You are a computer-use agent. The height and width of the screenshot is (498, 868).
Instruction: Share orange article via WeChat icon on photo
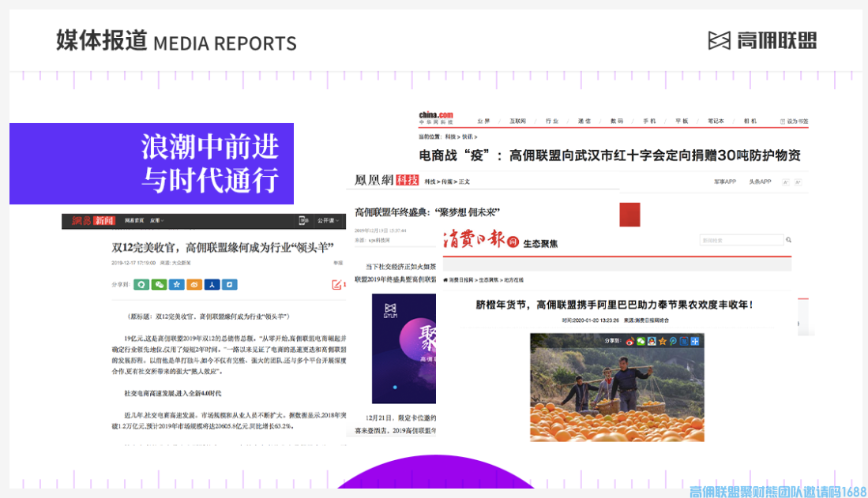[641, 342]
